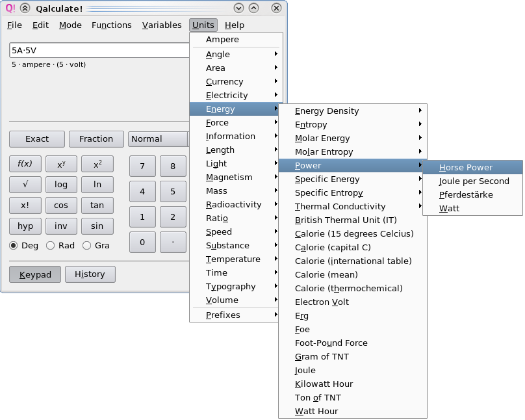Image resolution: width=525 pixels, height=420 pixels.
Task: Click the decimal point keypad key
Action: (x=173, y=242)
